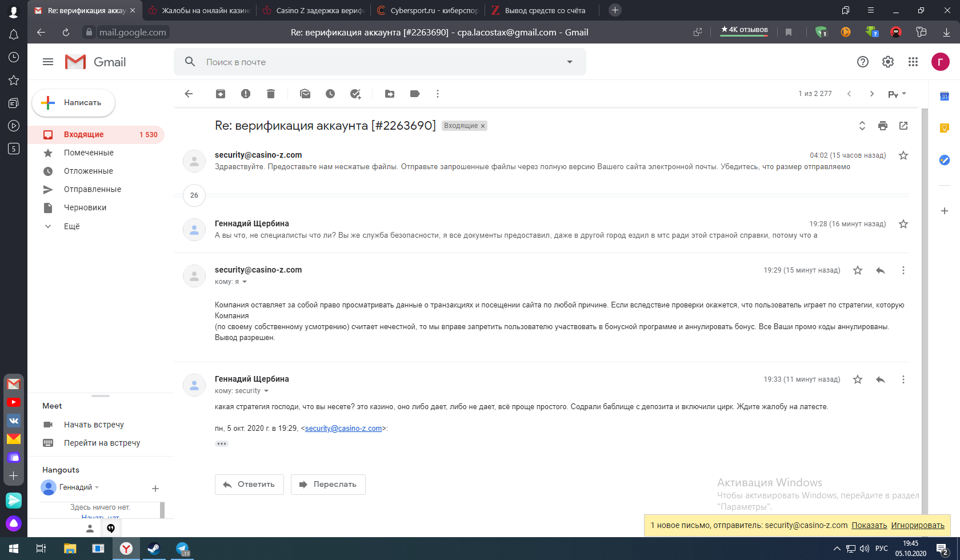Print the whole conversation
Viewport: 960px width, 560px height.
tap(883, 126)
